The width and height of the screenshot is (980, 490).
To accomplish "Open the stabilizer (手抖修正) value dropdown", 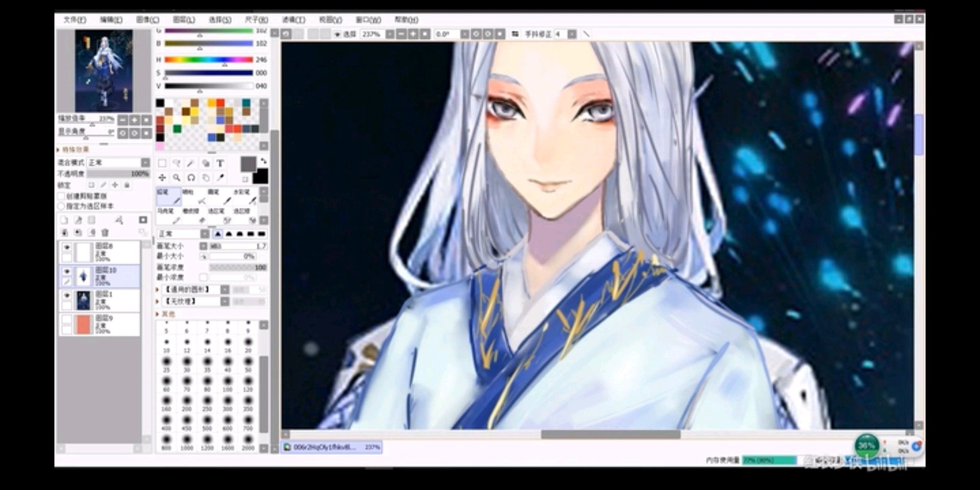I will (572, 34).
